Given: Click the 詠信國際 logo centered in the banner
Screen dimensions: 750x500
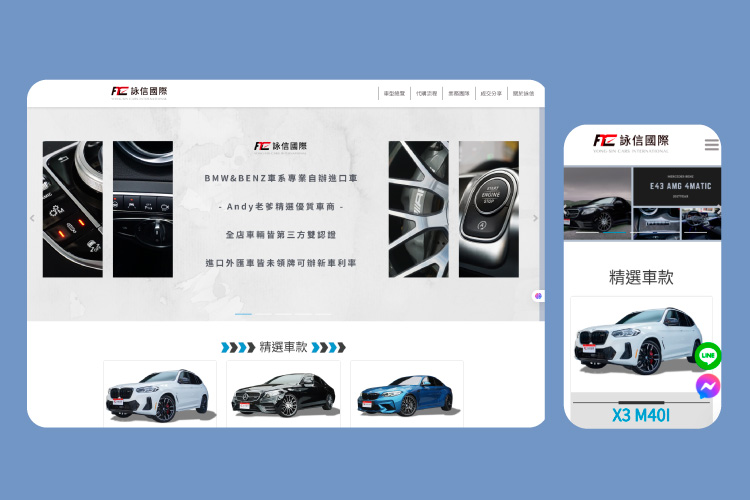Looking at the screenshot, I should point(281,147).
